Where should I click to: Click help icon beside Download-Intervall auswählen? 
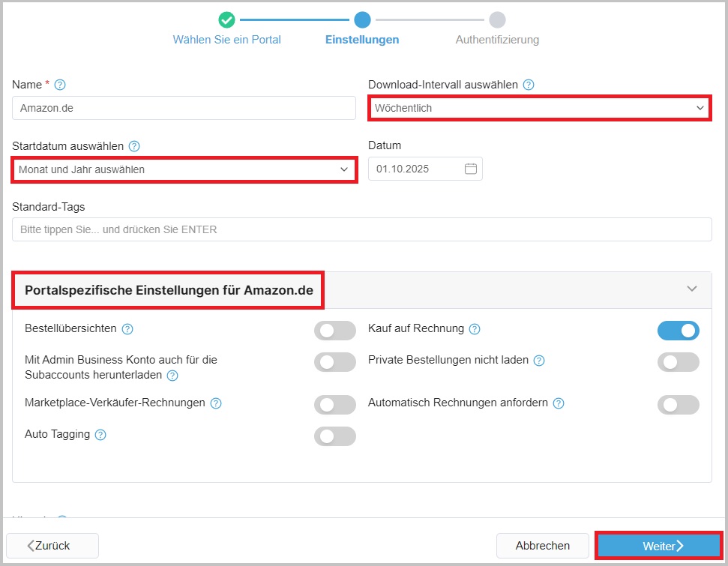[x=529, y=85]
